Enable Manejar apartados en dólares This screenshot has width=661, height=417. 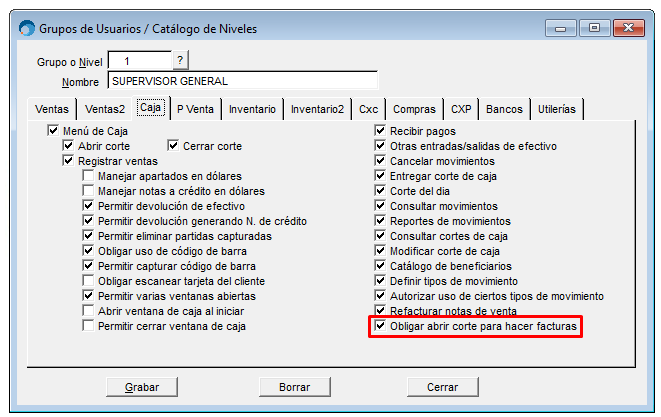coord(89,176)
